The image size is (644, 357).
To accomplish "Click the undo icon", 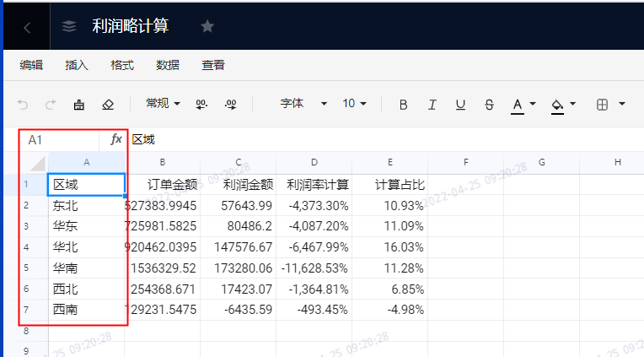I will (23, 105).
